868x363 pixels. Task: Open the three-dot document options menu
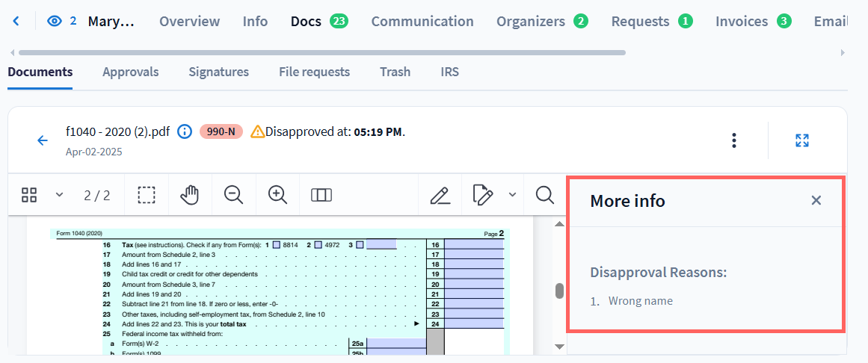point(734,140)
